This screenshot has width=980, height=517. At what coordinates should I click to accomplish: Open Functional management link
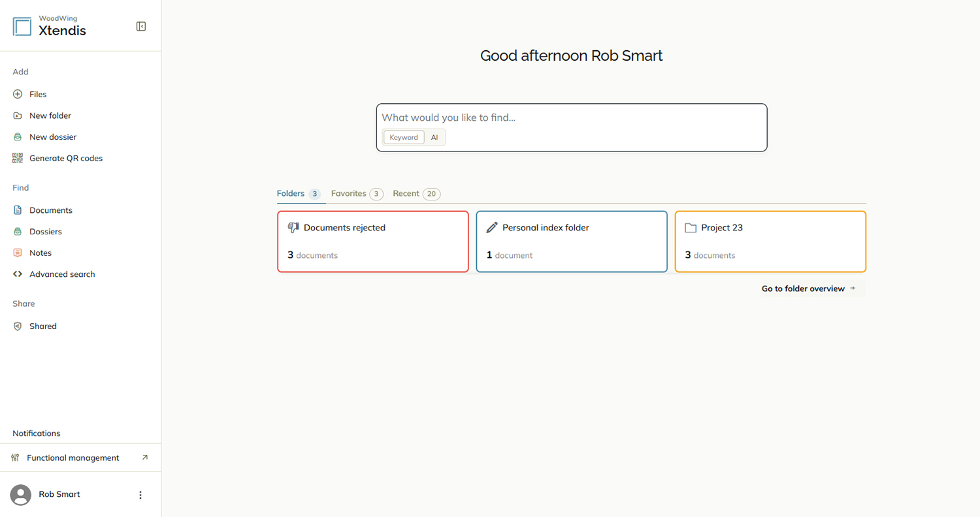click(x=73, y=458)
